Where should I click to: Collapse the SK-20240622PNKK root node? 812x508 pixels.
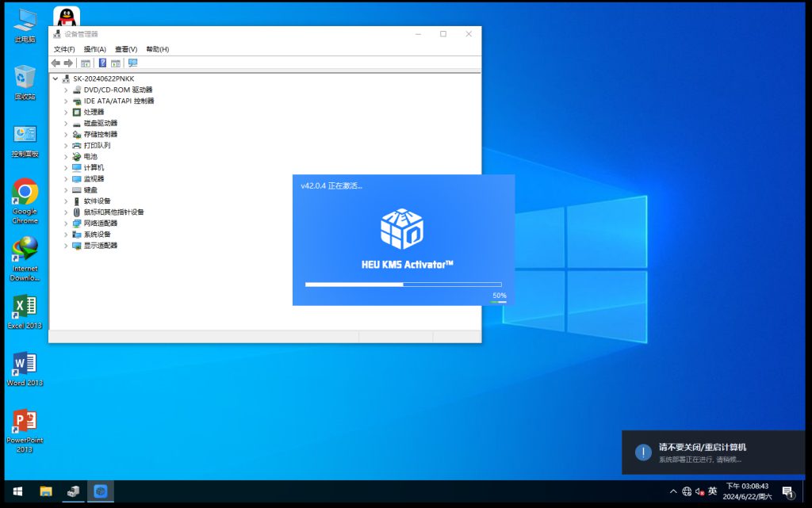click(55, 79)
